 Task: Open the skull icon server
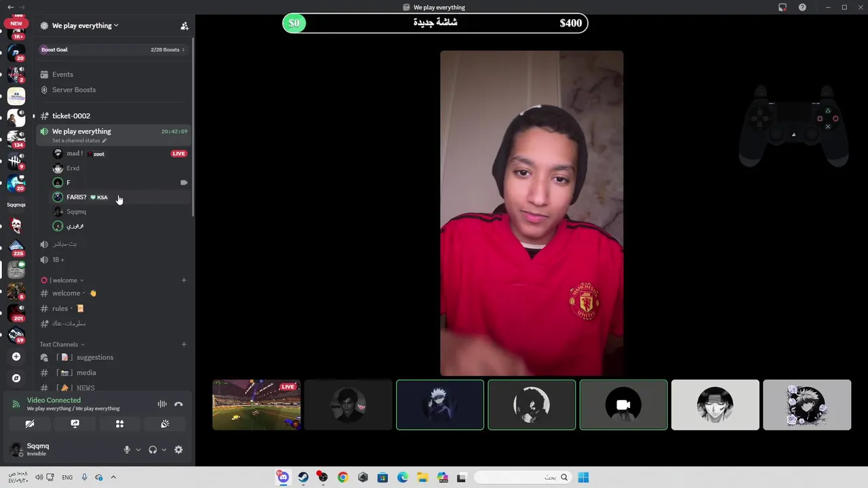(x=16, y=226)
